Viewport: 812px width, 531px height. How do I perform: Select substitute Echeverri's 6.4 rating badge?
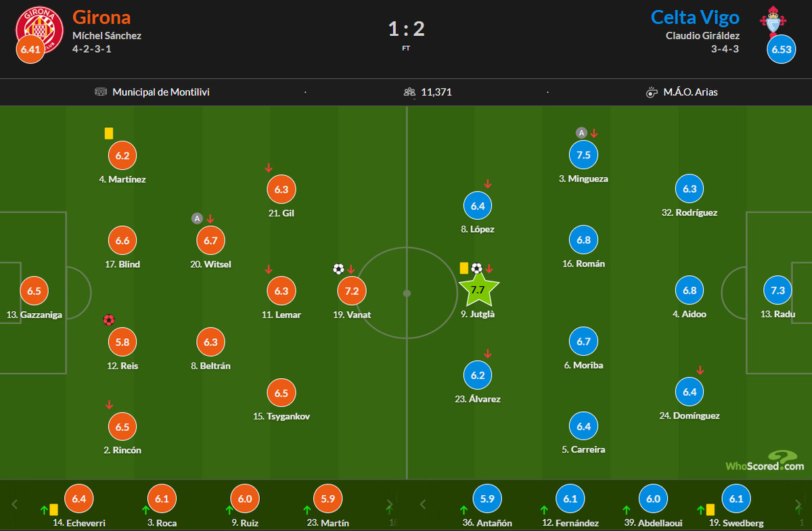point(78,499)
